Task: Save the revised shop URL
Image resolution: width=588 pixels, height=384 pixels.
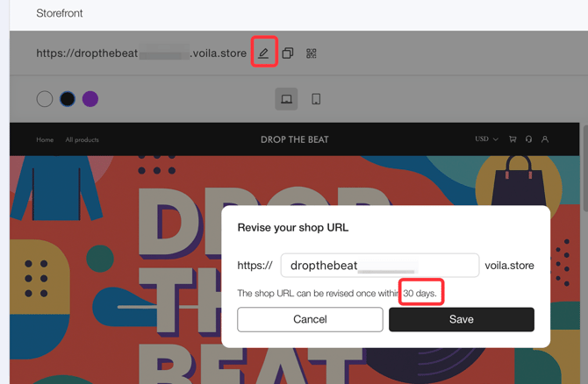Action: [x=461, y=319]
